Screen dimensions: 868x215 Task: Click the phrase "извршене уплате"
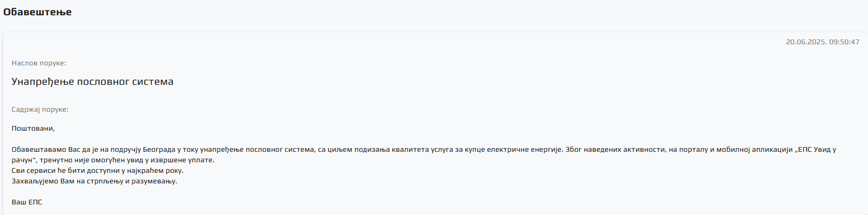184,160
